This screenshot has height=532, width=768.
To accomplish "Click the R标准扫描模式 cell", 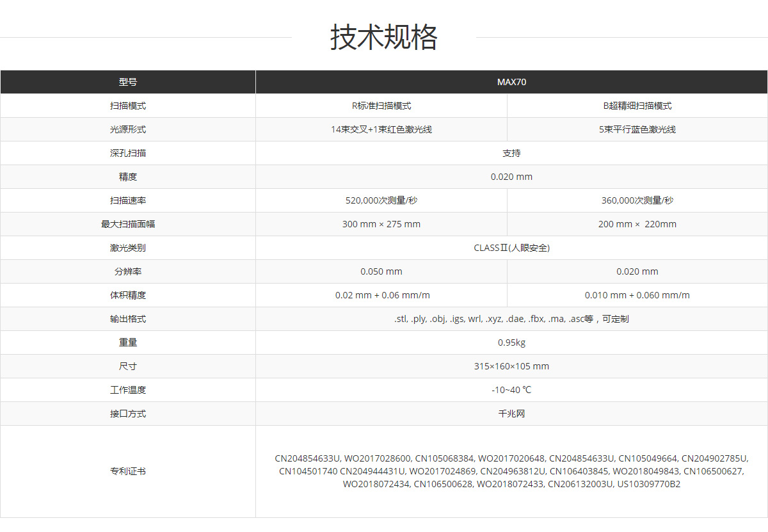I will coord(381,106).
